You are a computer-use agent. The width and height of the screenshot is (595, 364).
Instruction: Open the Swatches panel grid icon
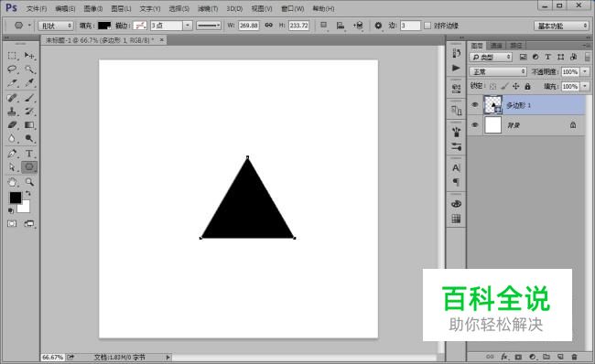pos(456,219)
